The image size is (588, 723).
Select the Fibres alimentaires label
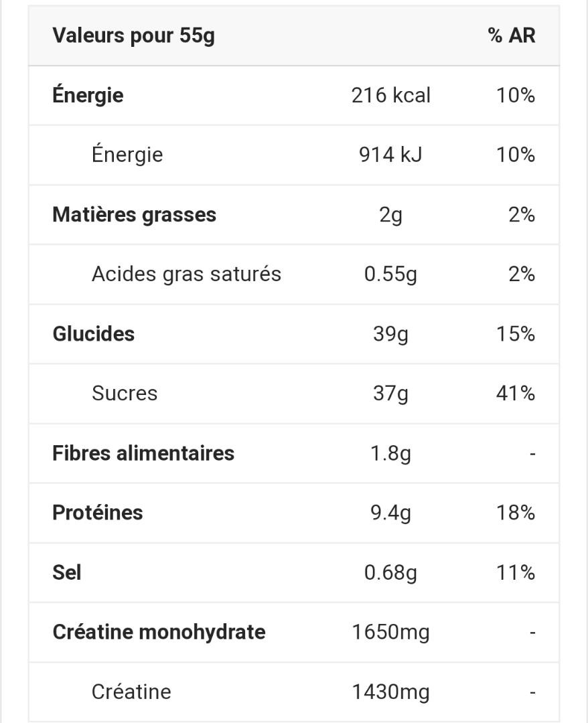pos(143,453)
